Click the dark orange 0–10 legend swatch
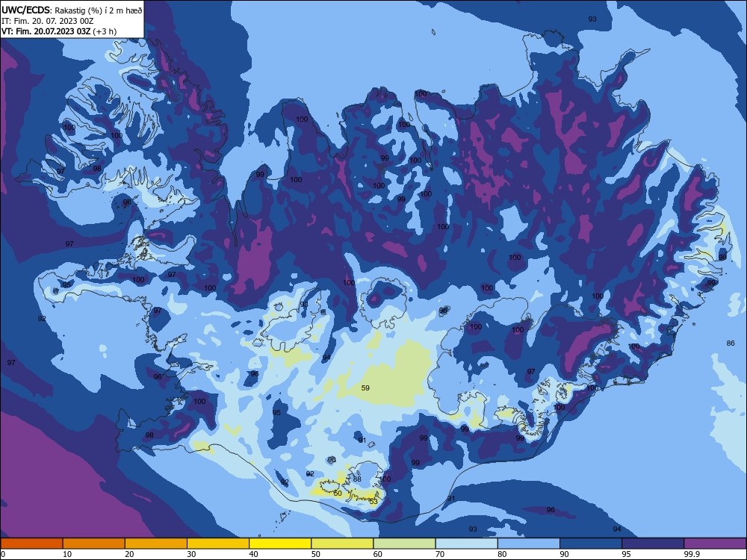Image resolution: width=747 pixels, height=560 pixels. [31, 544]
